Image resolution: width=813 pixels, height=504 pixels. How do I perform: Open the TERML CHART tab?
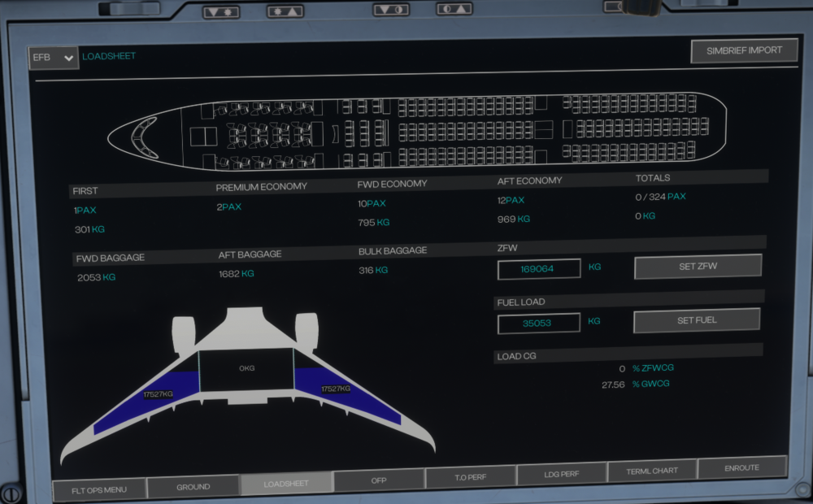[x=652, y=471]
